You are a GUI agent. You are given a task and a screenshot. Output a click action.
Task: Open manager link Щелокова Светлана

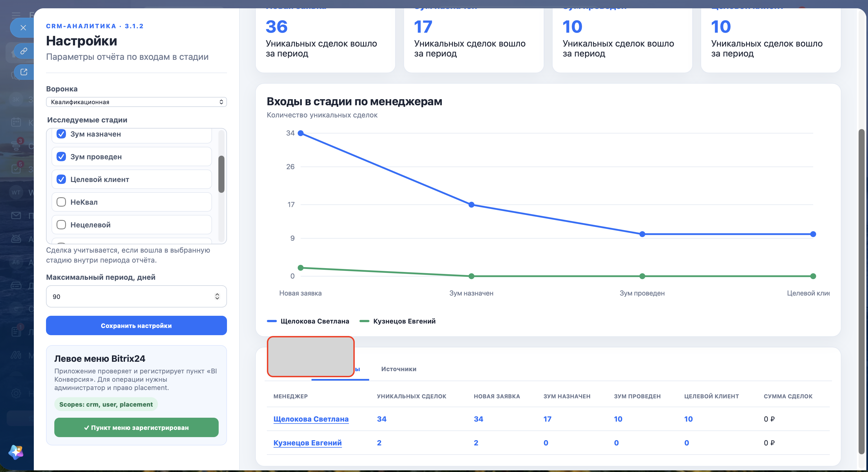tap(311, 419)
